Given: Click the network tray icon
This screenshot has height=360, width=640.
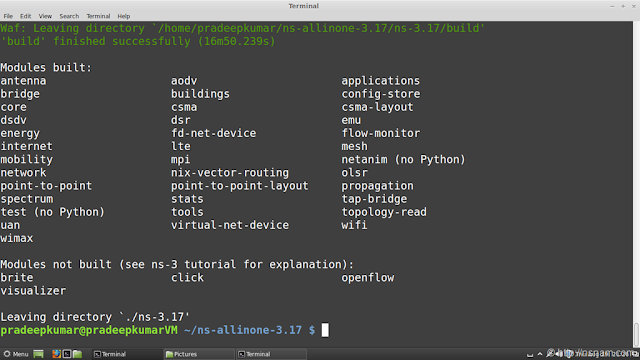Looking at the screenshot, I should coord(550,354).
